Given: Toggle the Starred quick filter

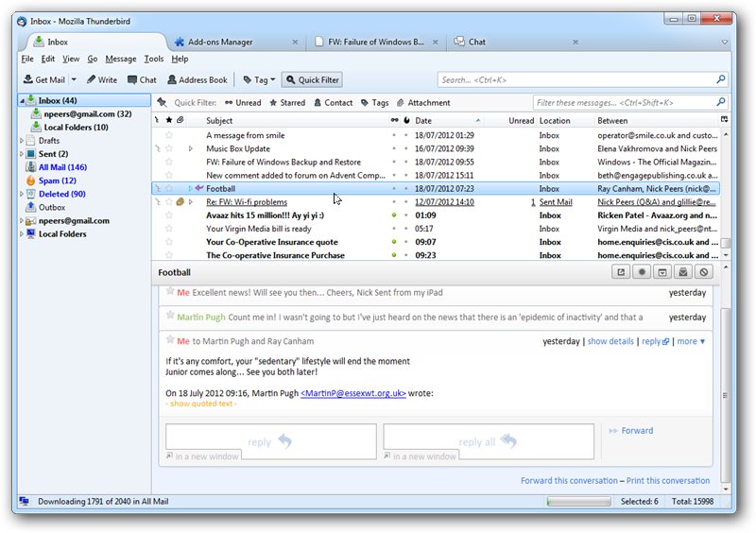Looking at the screenshot, I should coord(286,103).
